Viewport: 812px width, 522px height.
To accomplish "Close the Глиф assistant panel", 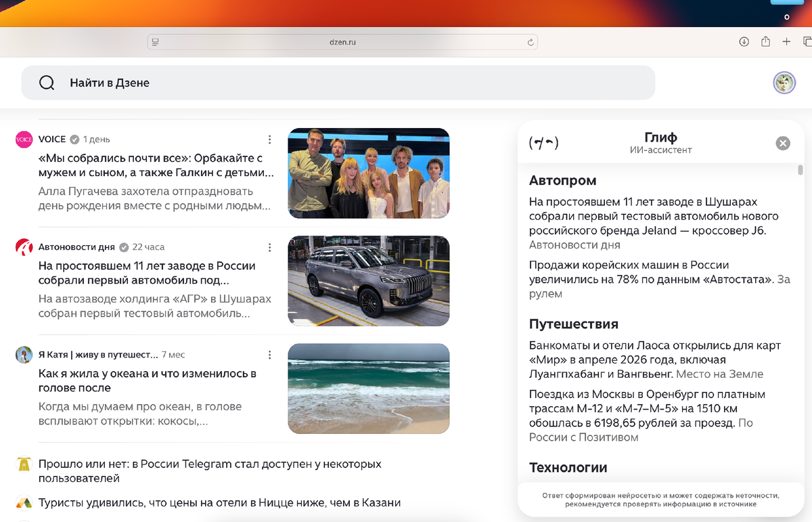I will point(783,143).
